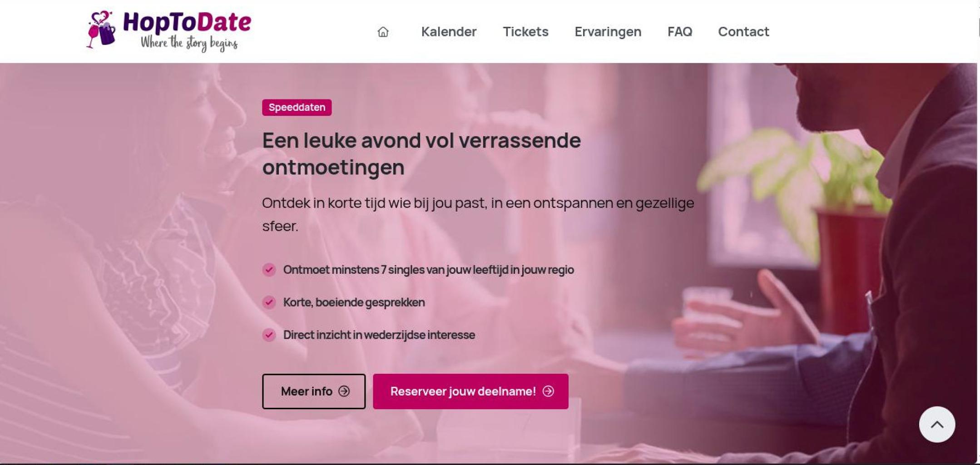Click the Where the story begins tagline
Screen dimensions: 980x465
[x=189, y=44]
